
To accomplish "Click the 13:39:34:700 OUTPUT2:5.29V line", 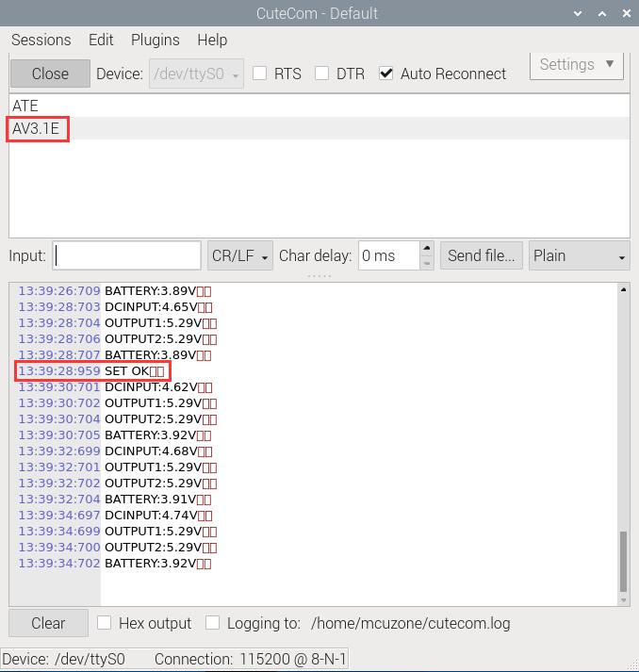I will (118, 548).
